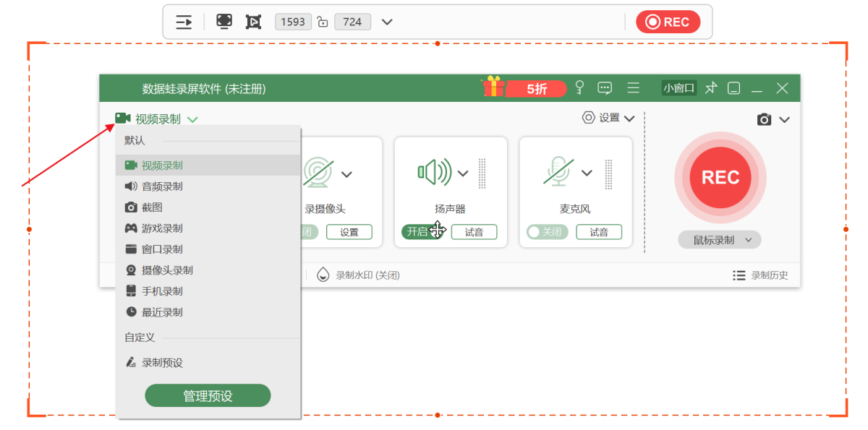Select 摄像头录制 menu entry
Screen dimensions: 868x430
(208, 270)
